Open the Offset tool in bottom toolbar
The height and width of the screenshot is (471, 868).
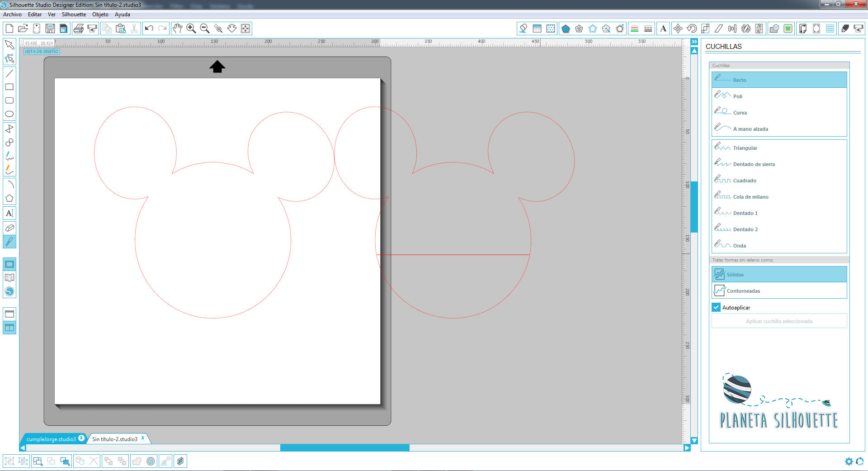[x=151, y=461]
